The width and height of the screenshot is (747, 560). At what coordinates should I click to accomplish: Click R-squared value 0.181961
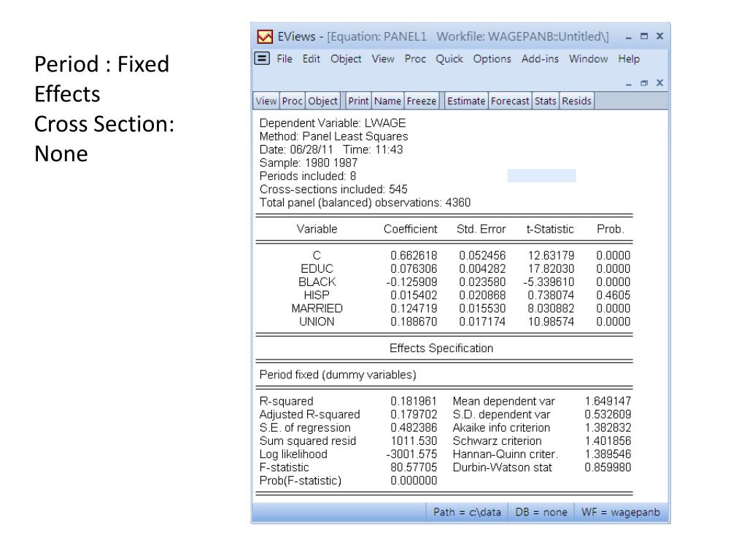coord(414,402)
